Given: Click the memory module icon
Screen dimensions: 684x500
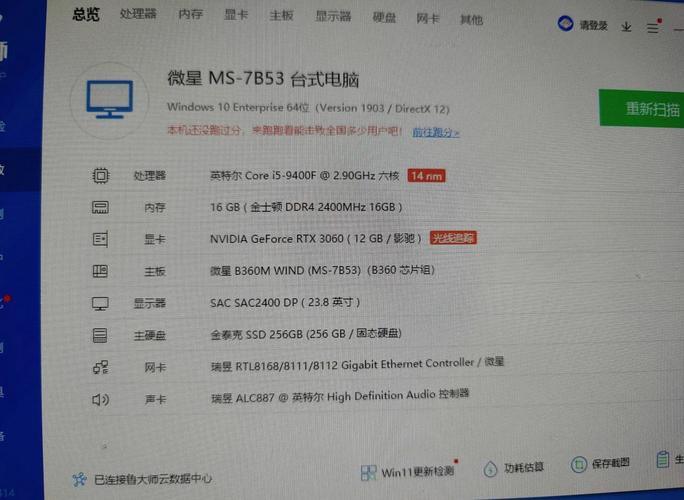Looking at the screenshot, I should click(x=100, y=207).
